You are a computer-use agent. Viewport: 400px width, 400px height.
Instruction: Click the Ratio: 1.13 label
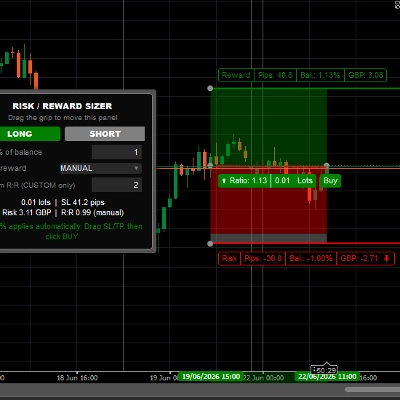point(248,181)
